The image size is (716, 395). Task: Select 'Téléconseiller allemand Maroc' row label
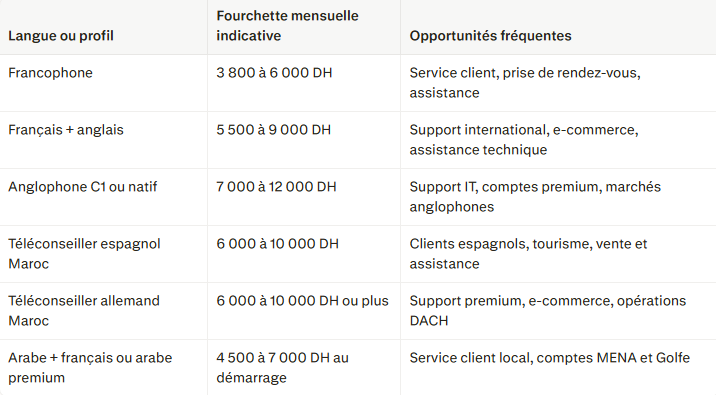[x=84, y=311]
